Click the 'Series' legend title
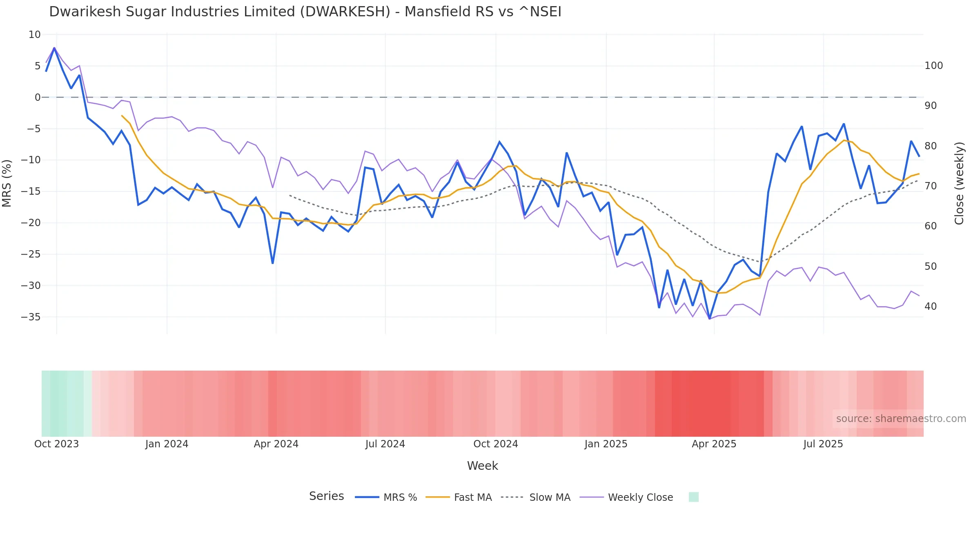This screenshot has height=551, width=980. click(326, 496)
